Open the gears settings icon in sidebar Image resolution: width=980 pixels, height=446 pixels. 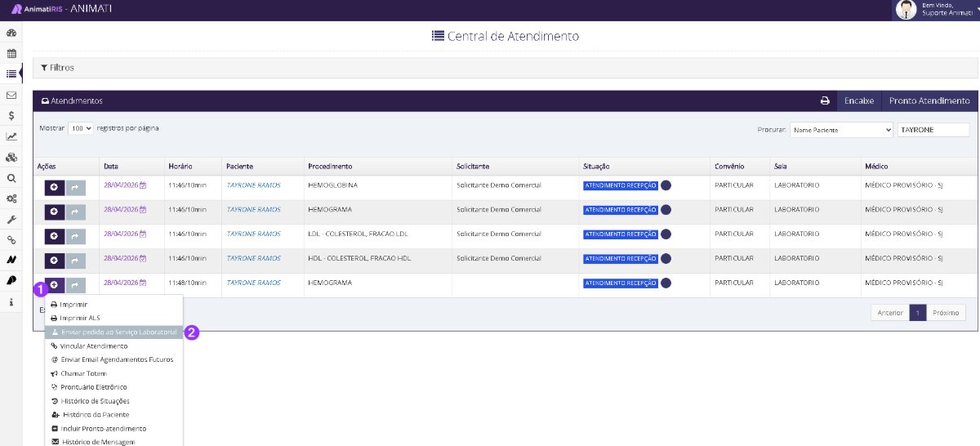coord(11,198)
